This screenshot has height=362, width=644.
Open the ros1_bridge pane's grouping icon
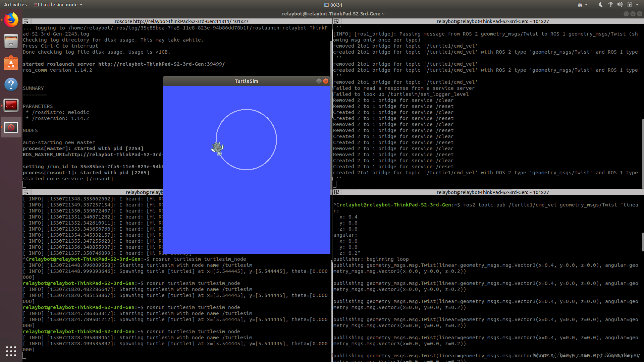336,21
